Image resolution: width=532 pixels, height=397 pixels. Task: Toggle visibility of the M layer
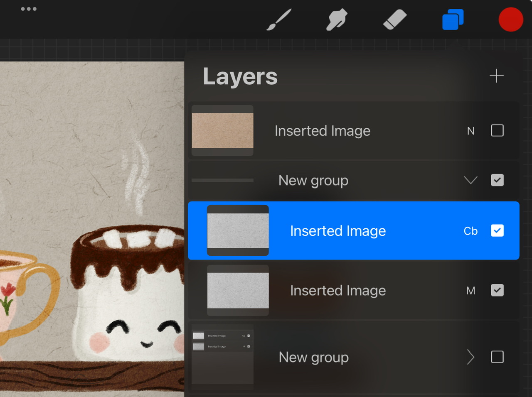(x=497, y=291)
